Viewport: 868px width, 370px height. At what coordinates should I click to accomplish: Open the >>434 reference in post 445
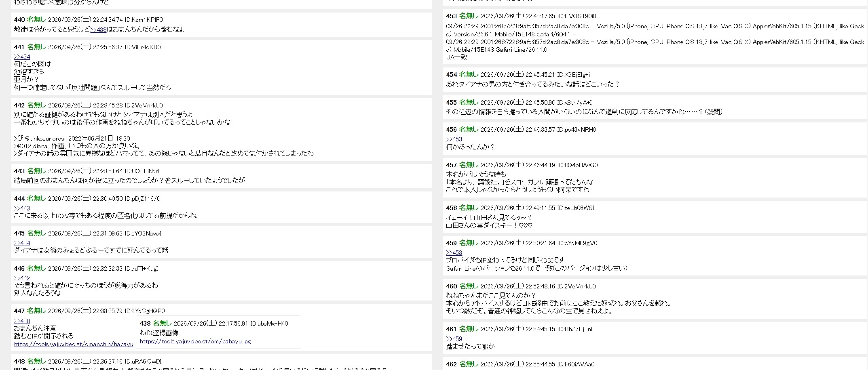[22, 243]
